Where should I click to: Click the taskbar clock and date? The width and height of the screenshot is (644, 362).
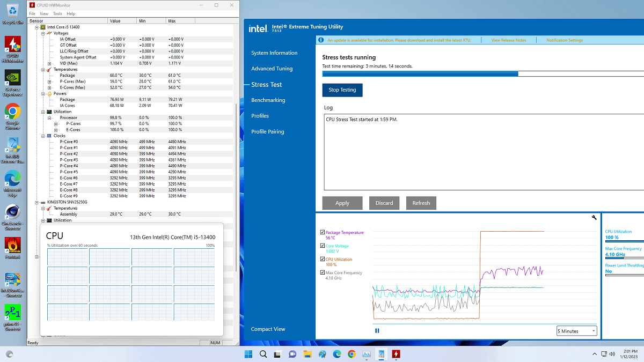[x=629, y=354]
